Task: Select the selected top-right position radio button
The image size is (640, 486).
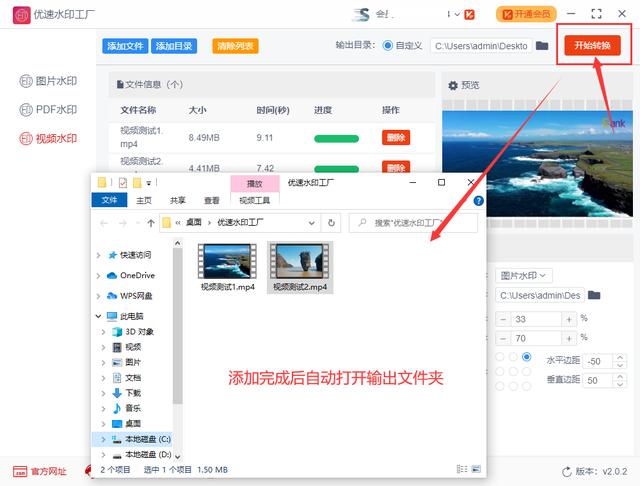Action: [x=527, y=357]
